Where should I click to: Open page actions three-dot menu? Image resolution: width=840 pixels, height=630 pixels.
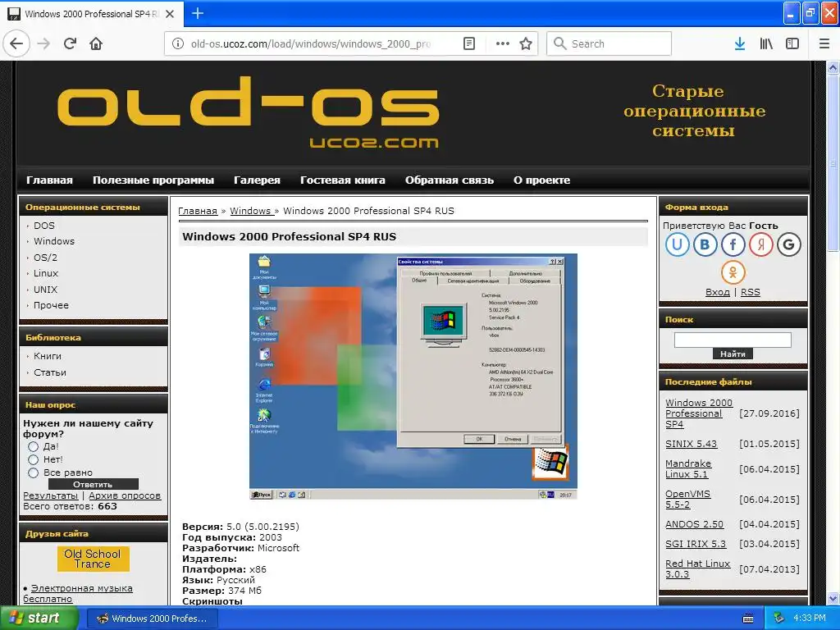coord(503,44)
